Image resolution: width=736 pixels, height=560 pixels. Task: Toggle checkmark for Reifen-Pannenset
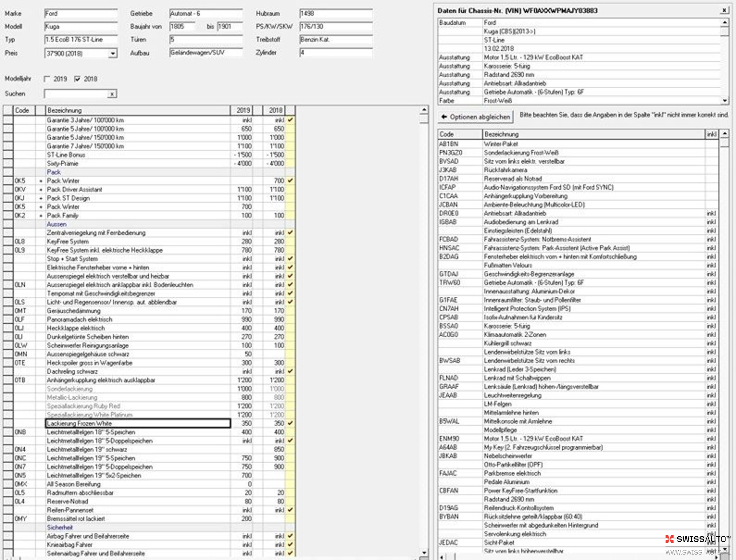tap(290, 510)
